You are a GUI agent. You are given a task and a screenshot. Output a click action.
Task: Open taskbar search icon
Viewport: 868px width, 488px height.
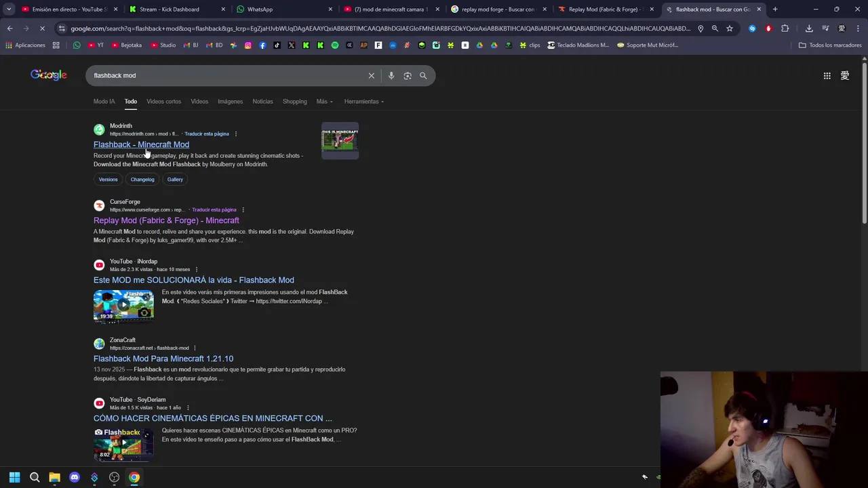pyautogui.click(x=35, y=477)
